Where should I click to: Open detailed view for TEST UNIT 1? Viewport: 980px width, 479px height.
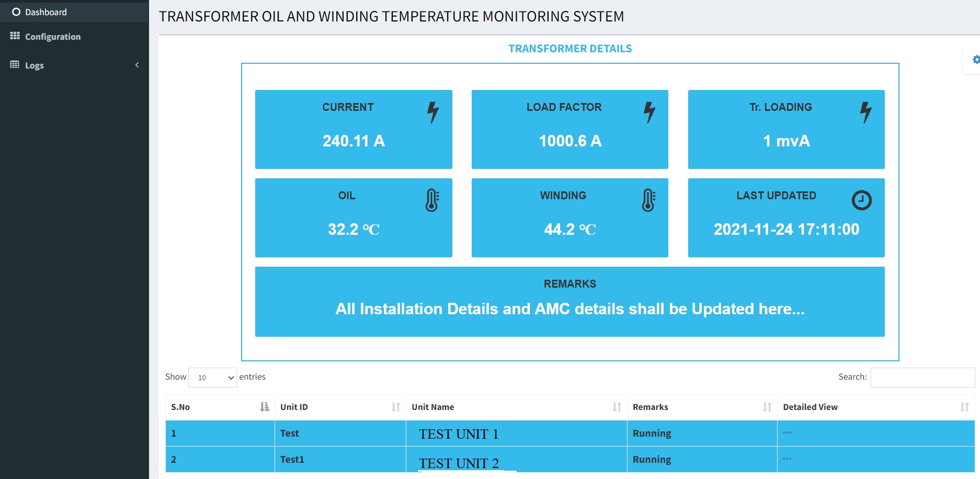787,433
